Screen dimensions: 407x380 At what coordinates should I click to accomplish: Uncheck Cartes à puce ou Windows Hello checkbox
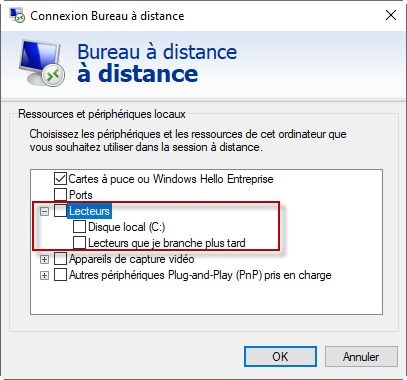60,179
